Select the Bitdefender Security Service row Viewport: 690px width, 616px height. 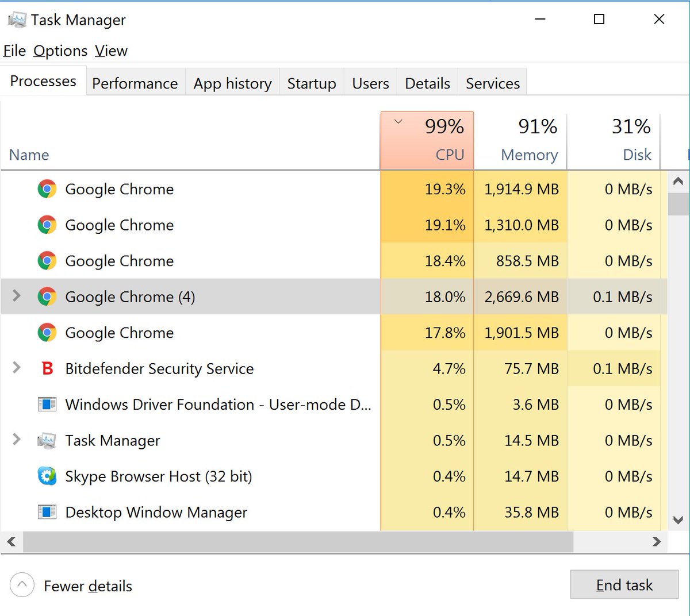(334, 368)
